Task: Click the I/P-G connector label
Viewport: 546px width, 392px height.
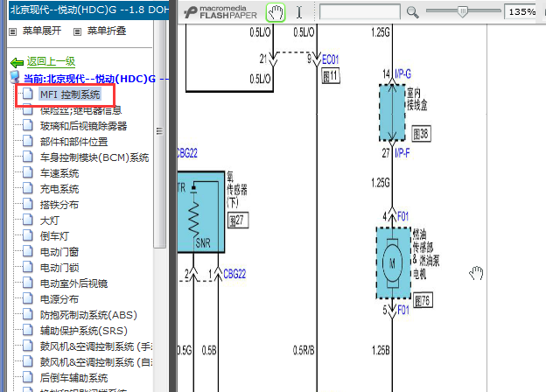Action: coord(402,74)
